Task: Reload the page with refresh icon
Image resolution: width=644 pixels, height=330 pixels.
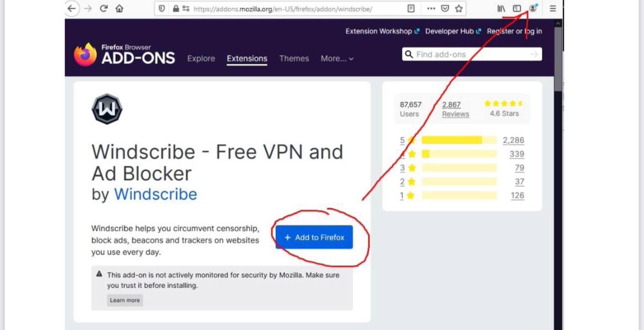Action: pyautogui.click(x=104, y=8)
